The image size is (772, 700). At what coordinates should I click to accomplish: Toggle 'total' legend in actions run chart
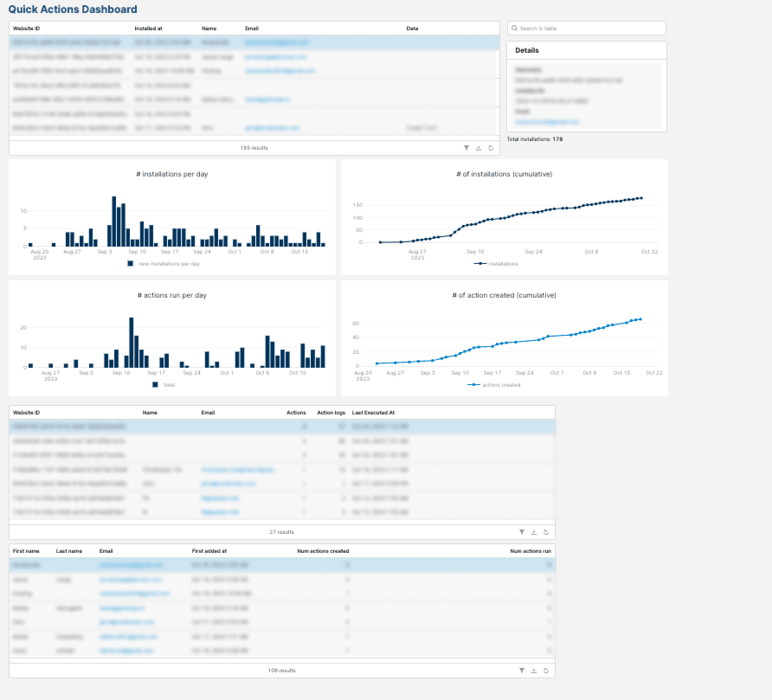point(164,385)
